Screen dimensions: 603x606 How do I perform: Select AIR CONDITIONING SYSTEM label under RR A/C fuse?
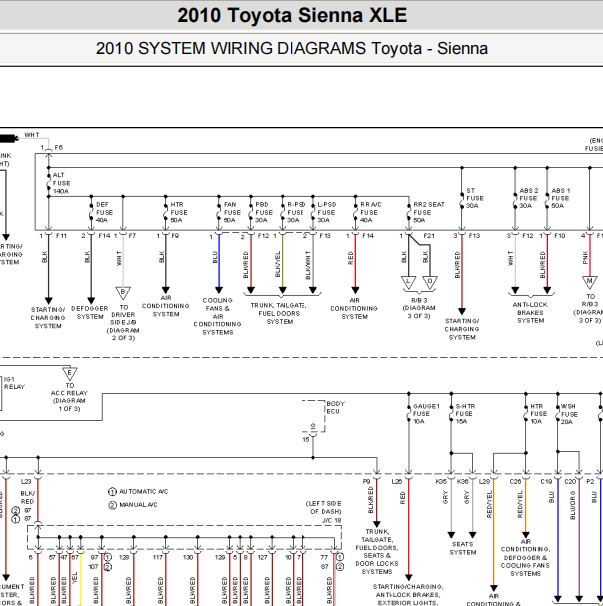point(354,308)
